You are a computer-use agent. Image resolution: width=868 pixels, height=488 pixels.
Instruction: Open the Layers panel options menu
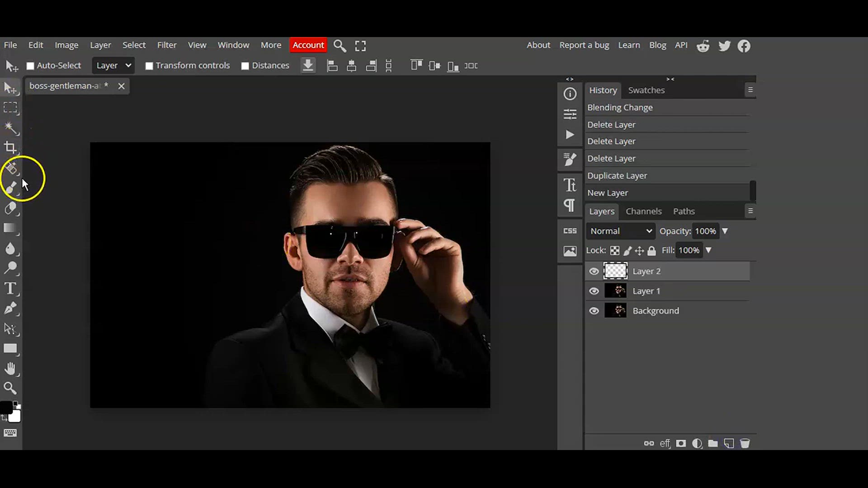(x=750, y=211)
